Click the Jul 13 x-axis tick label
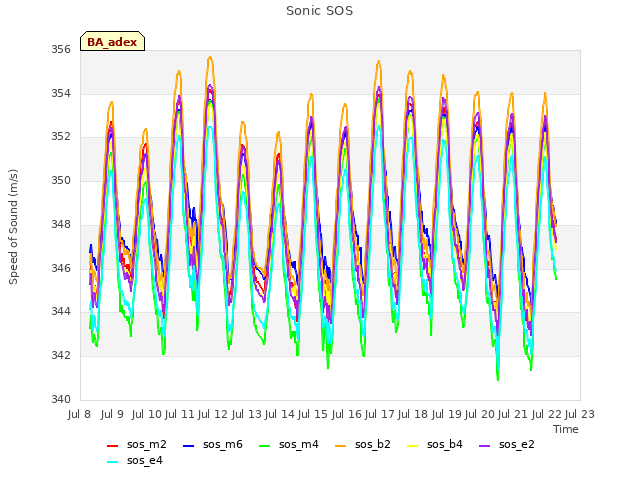640x480 pixels. click(246, 414)
